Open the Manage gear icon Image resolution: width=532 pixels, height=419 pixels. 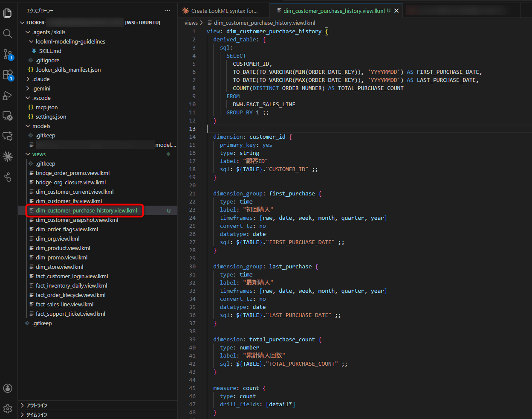pos(8,409)
